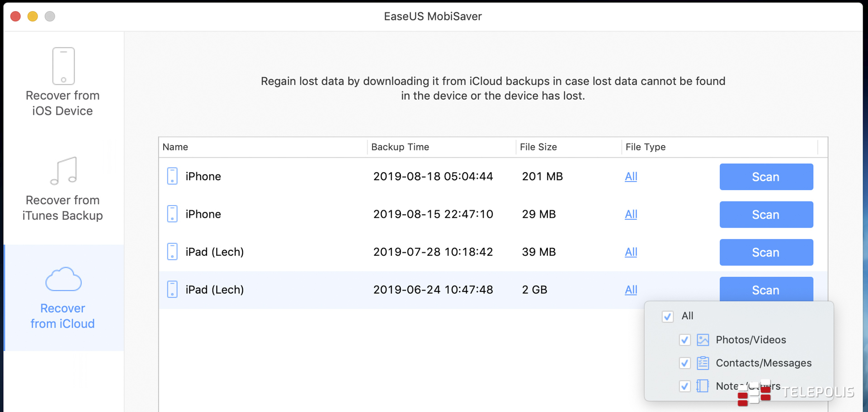Viewport: 868px width, 412px height.
Task: Click the phone icon for iOS Device recovery
Action: [63, 66]
